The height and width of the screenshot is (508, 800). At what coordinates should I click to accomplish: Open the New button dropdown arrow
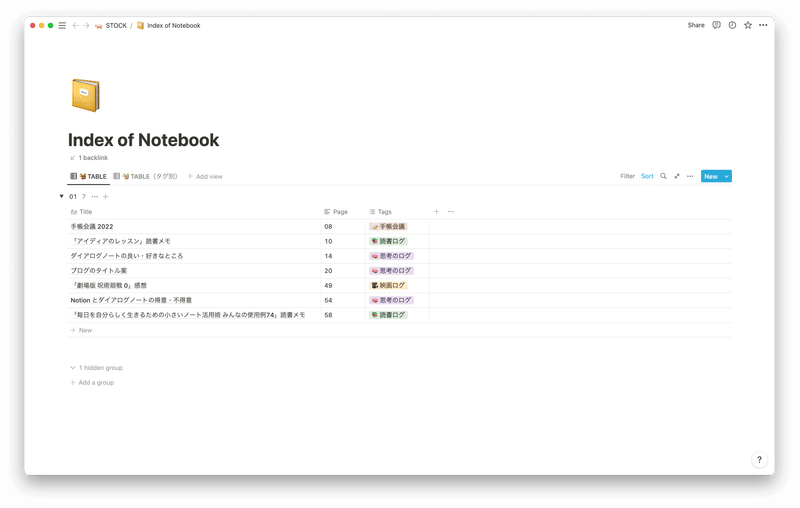coord(727,176)
